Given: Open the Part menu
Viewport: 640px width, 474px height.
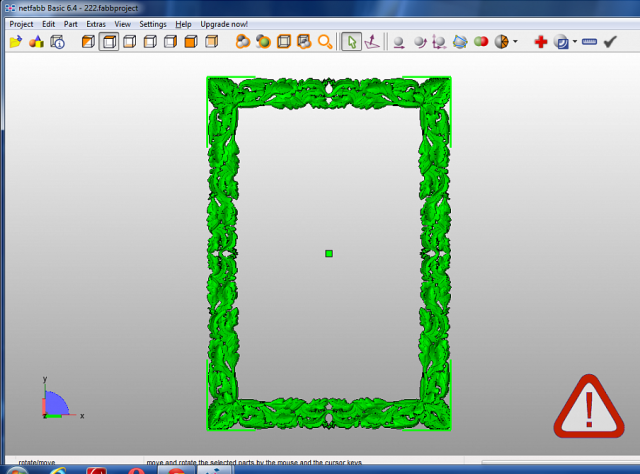Looking at the screenshot, I should (70, 23).
